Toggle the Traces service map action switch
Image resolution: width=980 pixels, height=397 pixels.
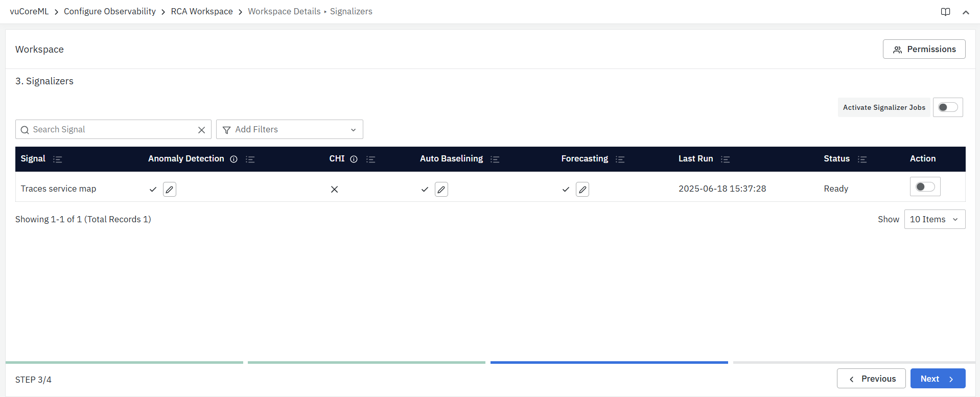925,186
